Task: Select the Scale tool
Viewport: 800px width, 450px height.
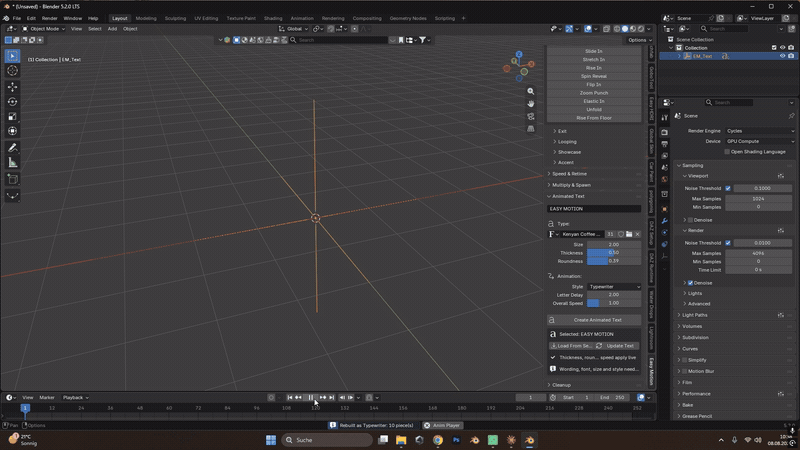Action: [x=13, y=117]
